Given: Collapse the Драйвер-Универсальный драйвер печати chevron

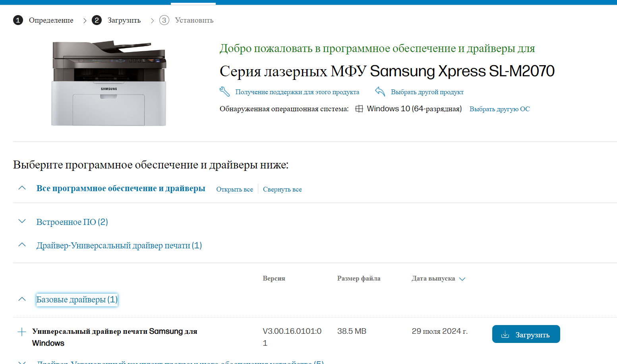Looking at the screenshot, I should coord(22,245).
